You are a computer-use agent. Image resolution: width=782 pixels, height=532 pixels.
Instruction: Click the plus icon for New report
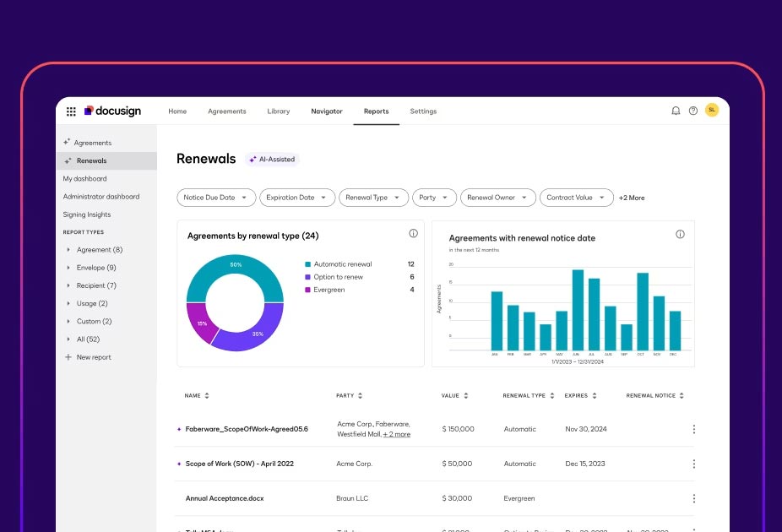[68, 357]
